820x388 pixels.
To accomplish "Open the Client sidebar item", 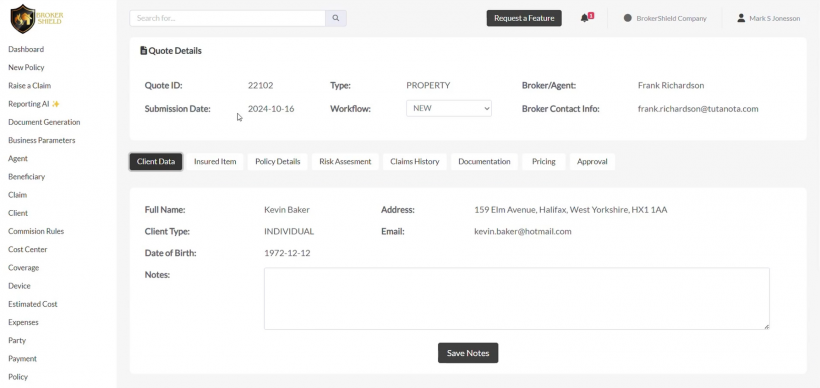I will [x=18, y=213].
